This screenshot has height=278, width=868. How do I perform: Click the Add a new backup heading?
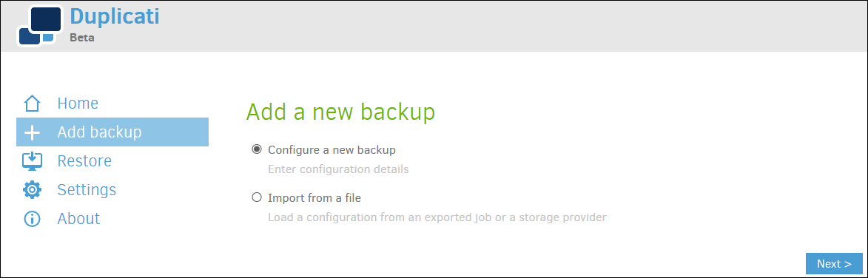[x=340, y=112]
